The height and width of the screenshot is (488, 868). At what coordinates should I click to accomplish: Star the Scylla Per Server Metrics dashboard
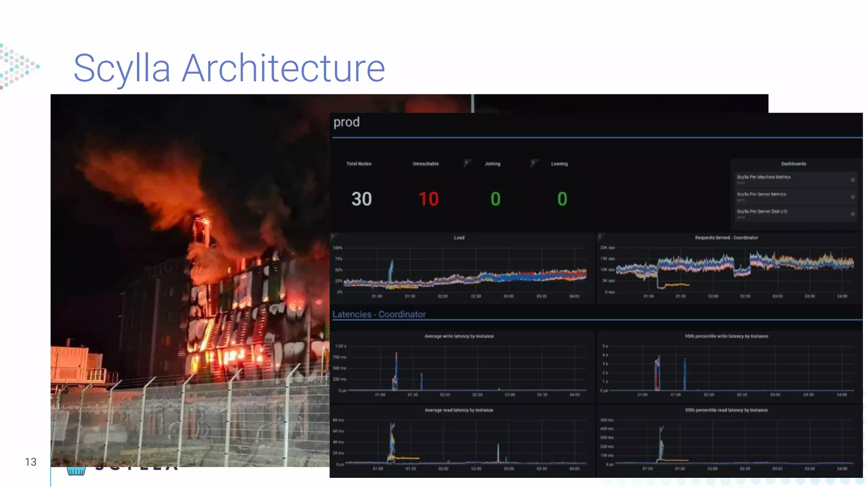point(853,197)
